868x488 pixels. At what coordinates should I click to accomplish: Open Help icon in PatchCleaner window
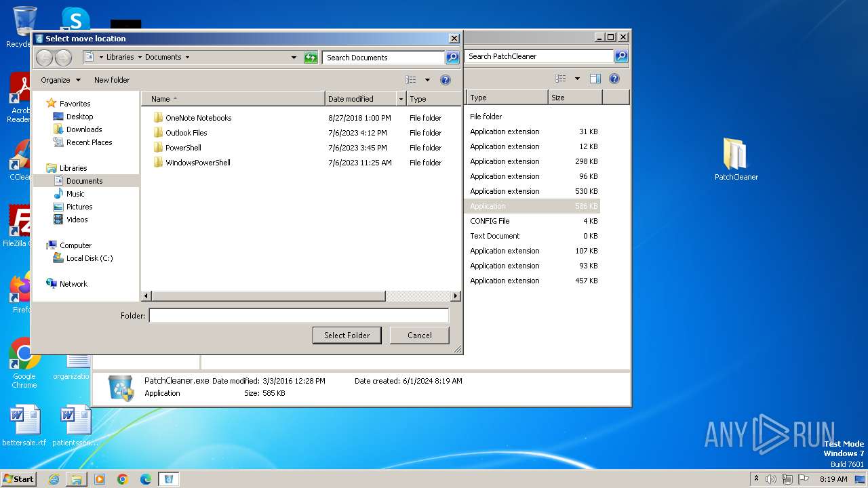point(614,79)
